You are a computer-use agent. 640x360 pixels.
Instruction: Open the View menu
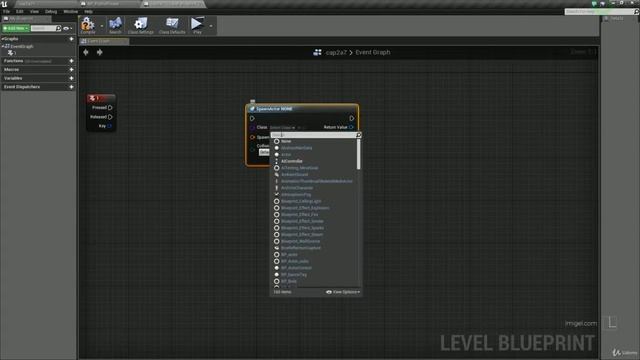tap(34, 11)
